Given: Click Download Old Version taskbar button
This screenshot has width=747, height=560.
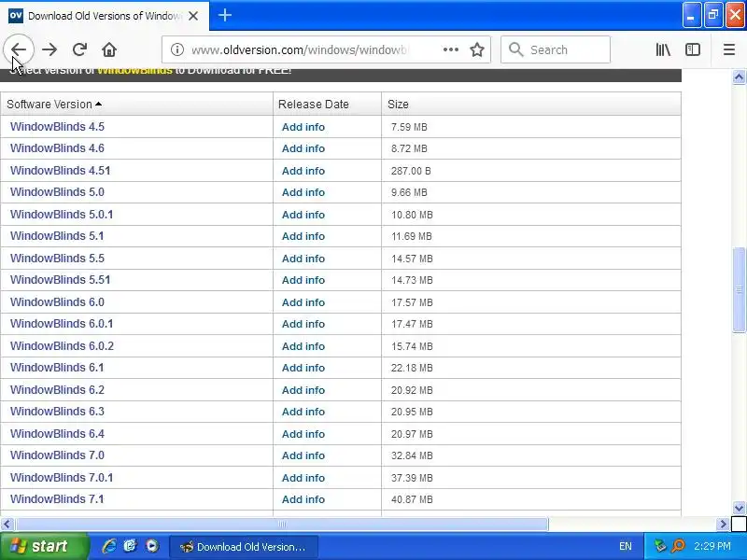Looking at the screenshot, I should tap(244, 547).
